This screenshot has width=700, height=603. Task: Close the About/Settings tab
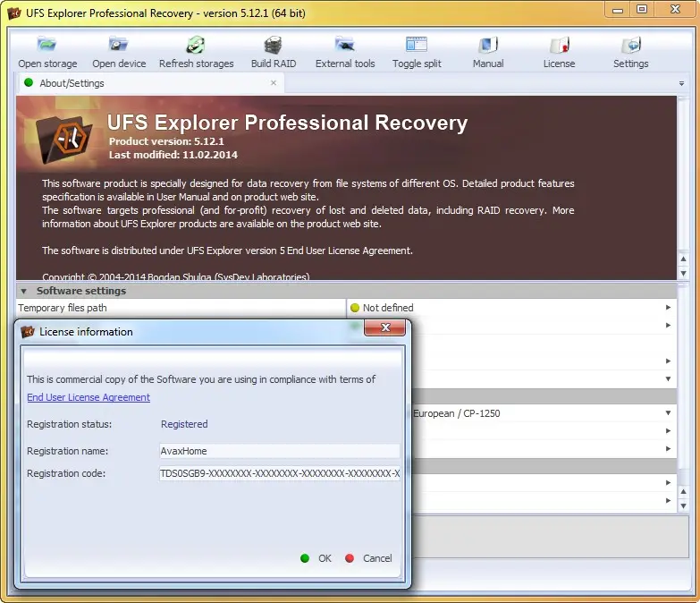tap(274, 82)
